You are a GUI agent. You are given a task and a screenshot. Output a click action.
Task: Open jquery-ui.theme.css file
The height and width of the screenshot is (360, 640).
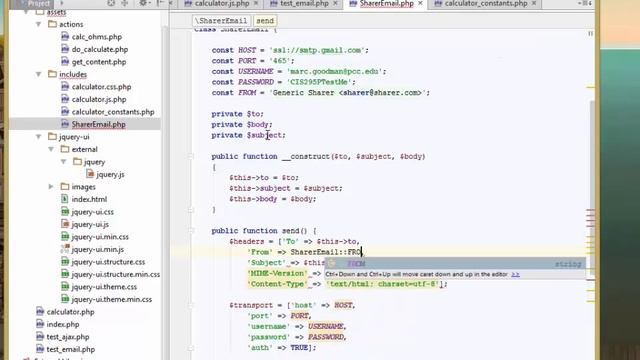click(x=104, y=287)
